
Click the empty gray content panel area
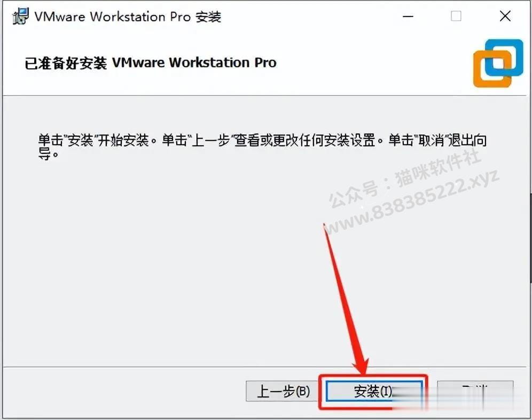click(170, 265)
